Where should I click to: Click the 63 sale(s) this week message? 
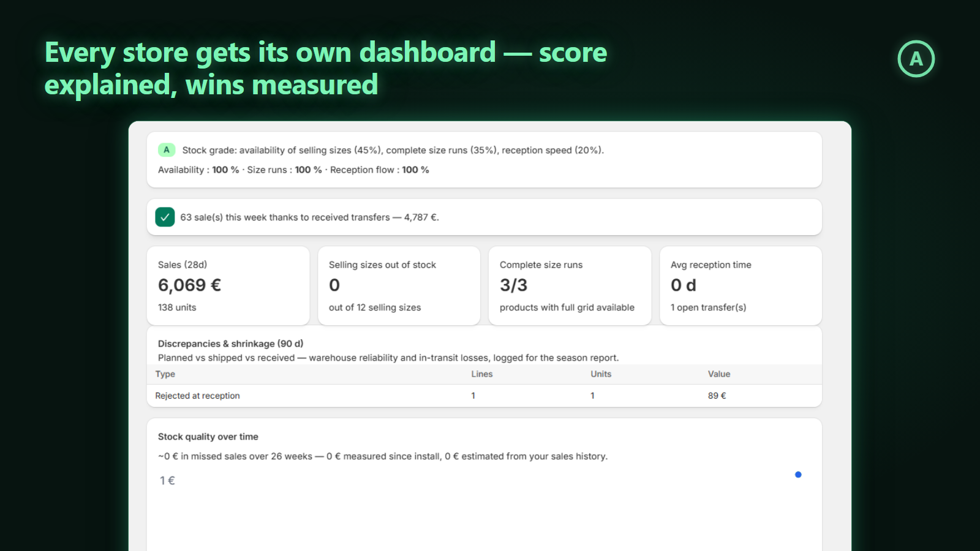(309, 217)
